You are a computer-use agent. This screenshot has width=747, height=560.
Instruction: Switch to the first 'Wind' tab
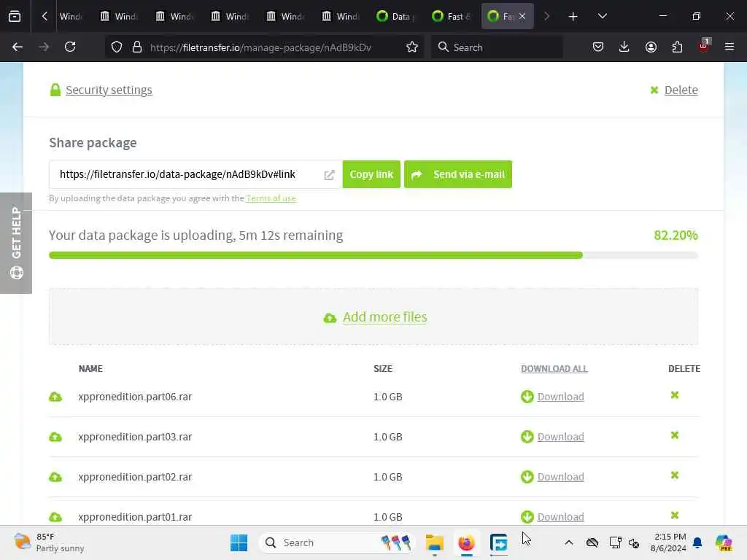point(71,16)
